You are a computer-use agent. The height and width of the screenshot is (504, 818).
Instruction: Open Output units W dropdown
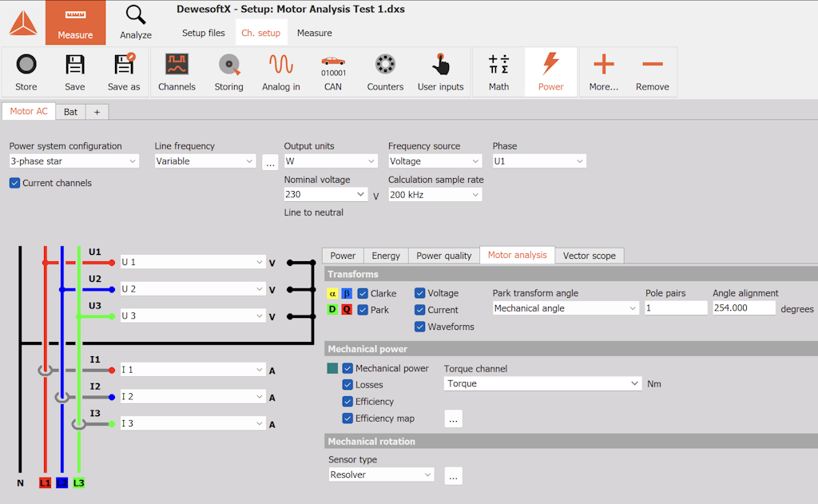pyautogui.click(x=330, y=161)
